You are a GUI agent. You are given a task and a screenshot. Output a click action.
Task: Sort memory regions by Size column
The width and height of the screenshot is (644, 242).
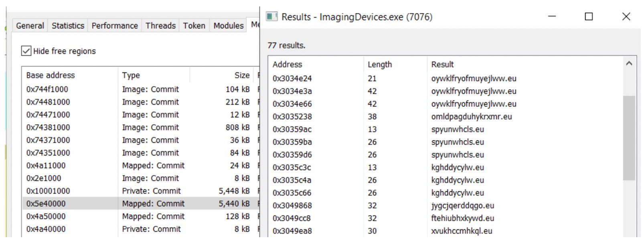(242, 75)
